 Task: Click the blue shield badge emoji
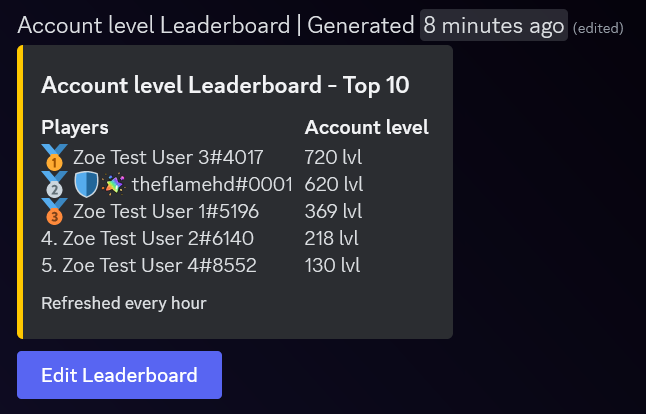click(x=87, y=184)
